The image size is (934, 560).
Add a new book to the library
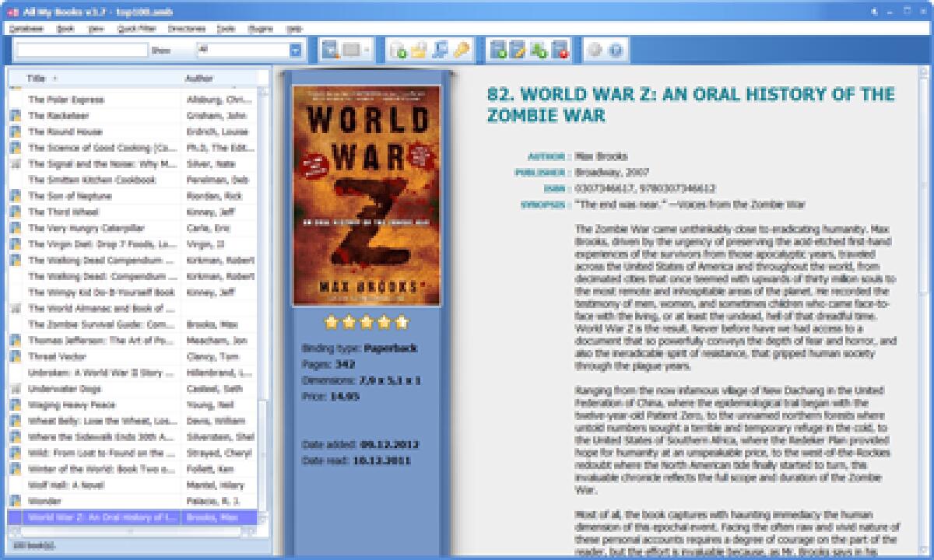[498, 49]
